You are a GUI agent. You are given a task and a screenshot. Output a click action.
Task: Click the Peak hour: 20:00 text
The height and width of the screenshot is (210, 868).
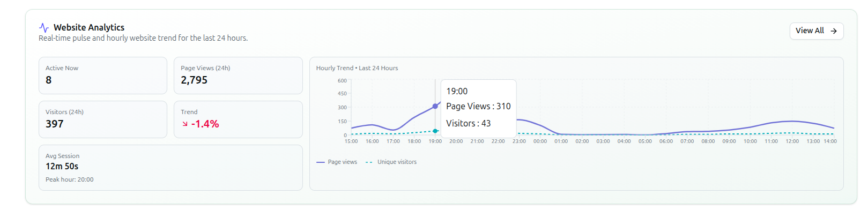coord(70,179)
